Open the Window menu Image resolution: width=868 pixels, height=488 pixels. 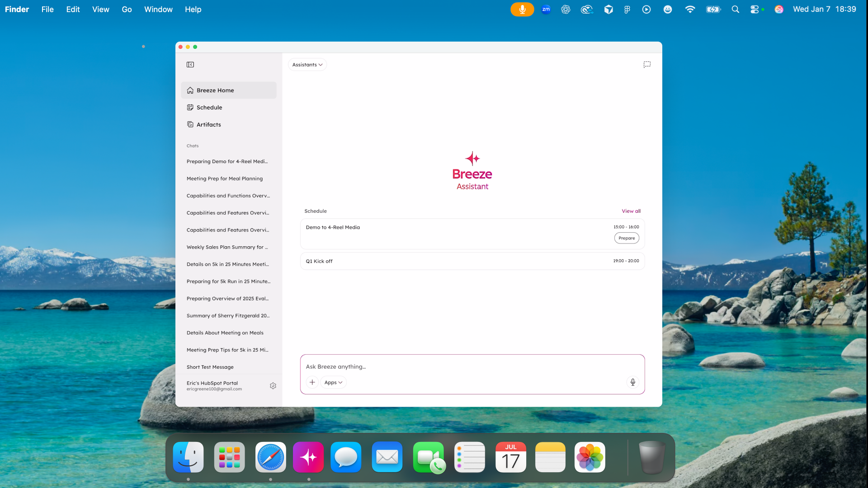158,9
